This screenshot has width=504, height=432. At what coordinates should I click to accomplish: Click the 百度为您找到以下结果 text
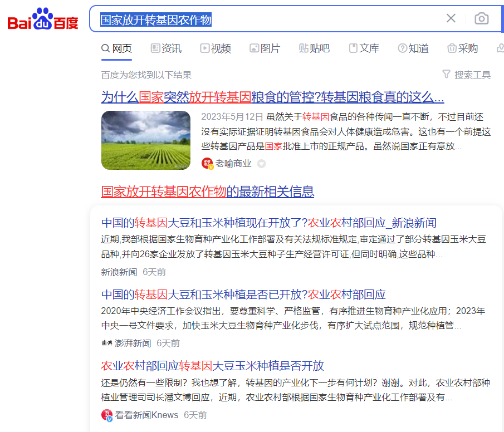[146, 75]
